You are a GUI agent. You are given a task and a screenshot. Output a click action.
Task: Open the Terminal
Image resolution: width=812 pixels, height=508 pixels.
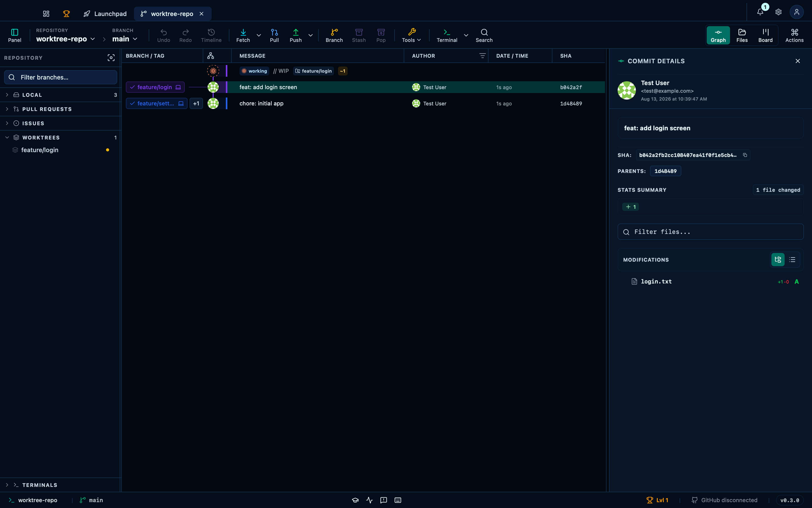point(447,35)
